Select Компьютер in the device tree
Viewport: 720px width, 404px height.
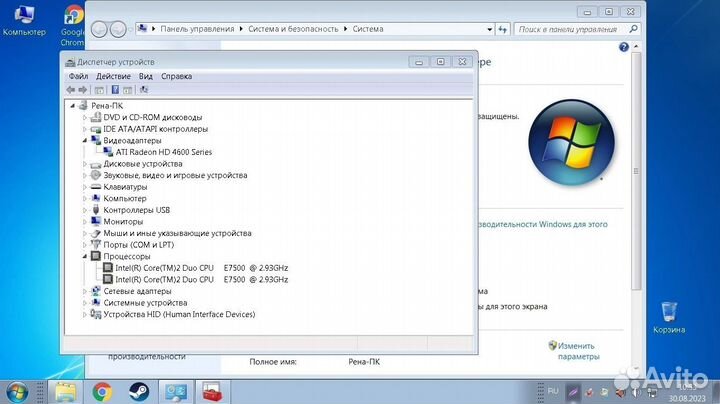pos(124,198)
